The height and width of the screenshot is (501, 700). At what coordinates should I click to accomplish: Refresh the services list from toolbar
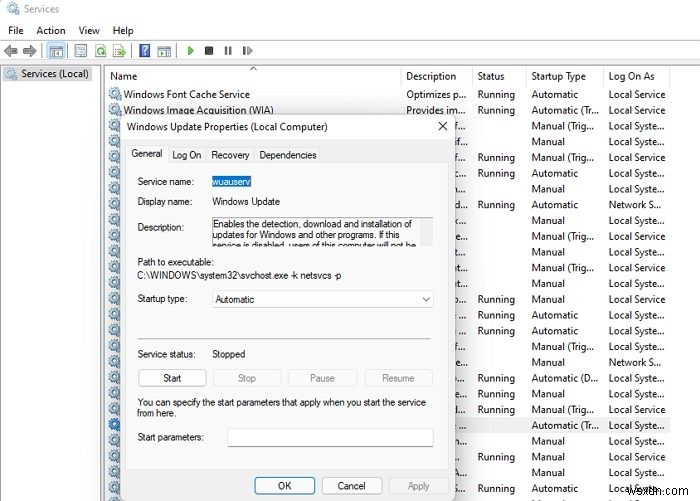tap(100, 51)
